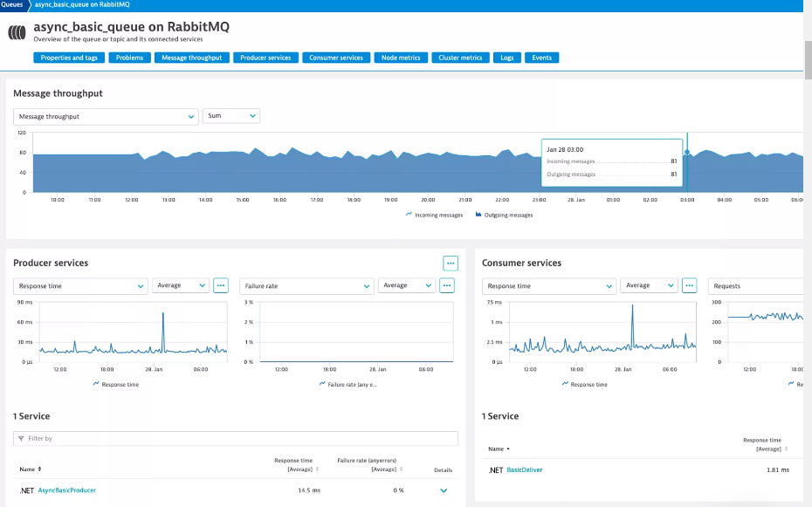Open Properties and tags section
This screenshot has width=812, height=507.
pos(69,58)
